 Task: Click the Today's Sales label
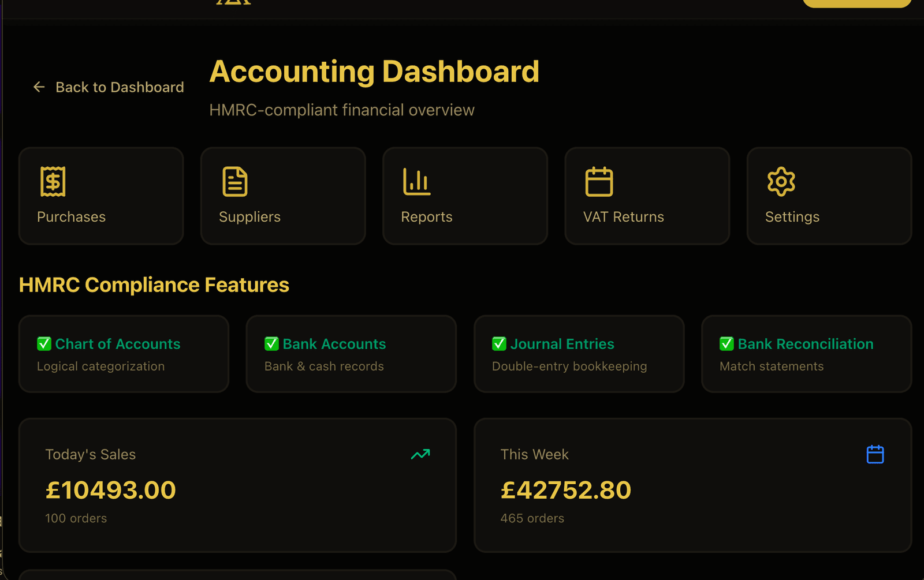tap(91, 455)
